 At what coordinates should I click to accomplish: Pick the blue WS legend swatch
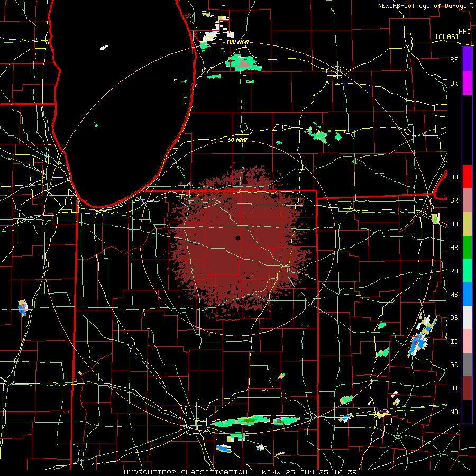click(x=467, y=294)
